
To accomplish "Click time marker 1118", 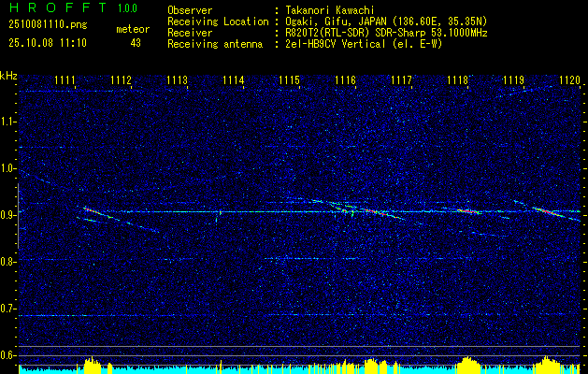I will click(x=458, y=80).
